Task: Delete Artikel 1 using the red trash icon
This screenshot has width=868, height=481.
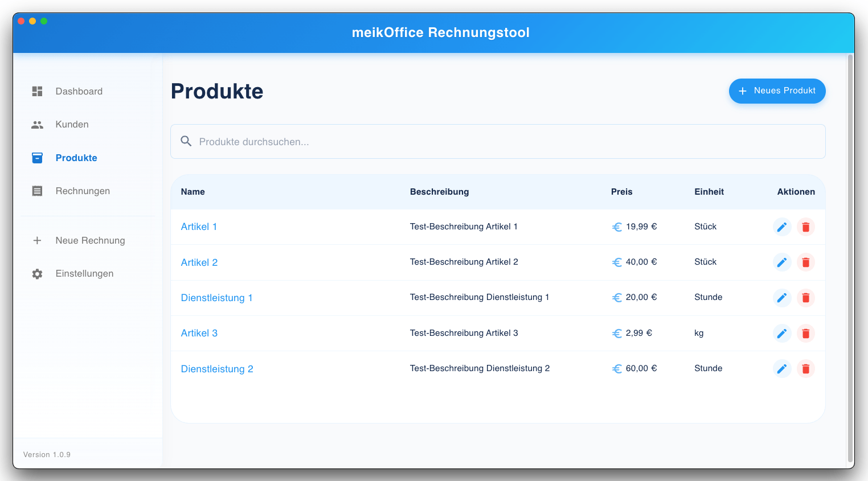Action: tap(806, 227)
